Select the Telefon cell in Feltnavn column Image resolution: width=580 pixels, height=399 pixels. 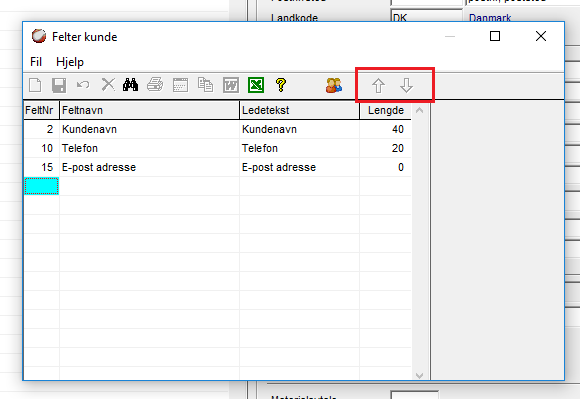point(149,148)
